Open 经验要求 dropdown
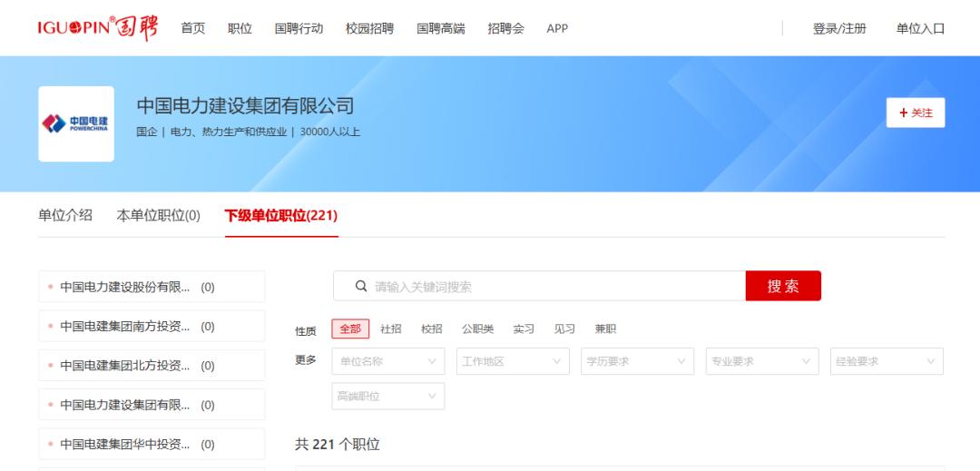Screen dimensions: 980x471 887,361
